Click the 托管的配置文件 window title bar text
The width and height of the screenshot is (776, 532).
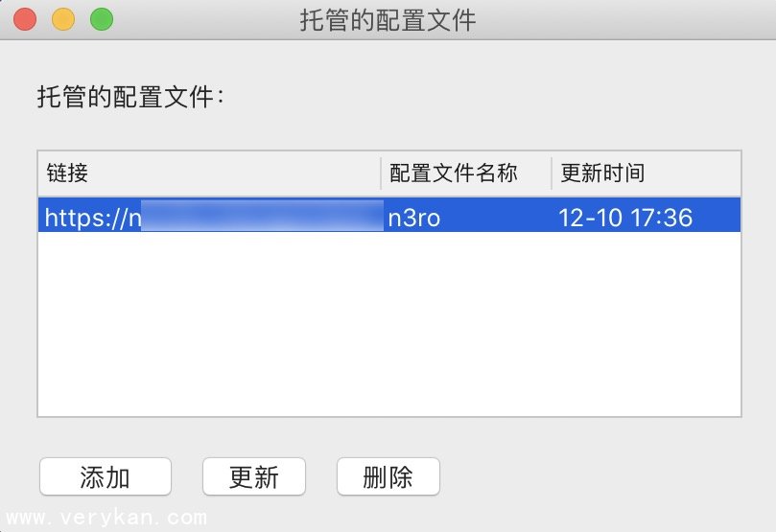tap(388, 20)
